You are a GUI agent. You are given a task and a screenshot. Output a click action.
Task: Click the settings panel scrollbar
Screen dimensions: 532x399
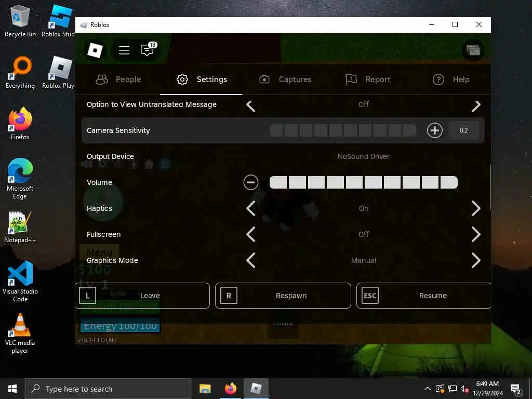tap(490, 187)
